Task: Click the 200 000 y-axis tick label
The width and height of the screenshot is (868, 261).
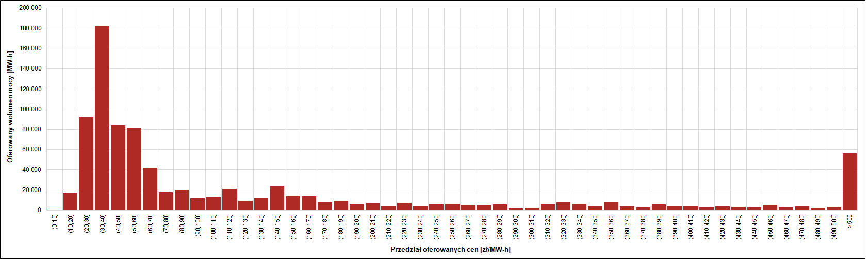Action: 30,8
